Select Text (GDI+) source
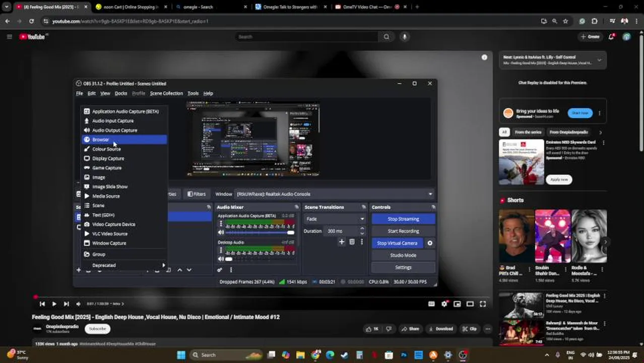 124,215
